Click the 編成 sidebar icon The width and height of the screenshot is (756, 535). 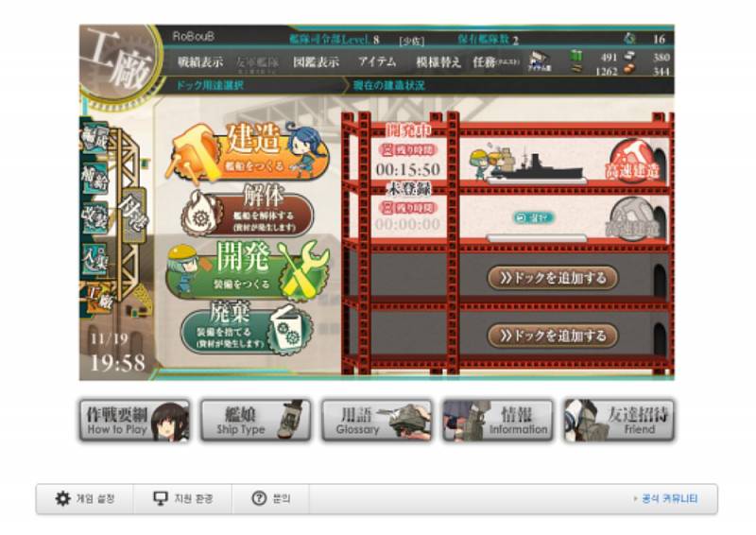94,139
